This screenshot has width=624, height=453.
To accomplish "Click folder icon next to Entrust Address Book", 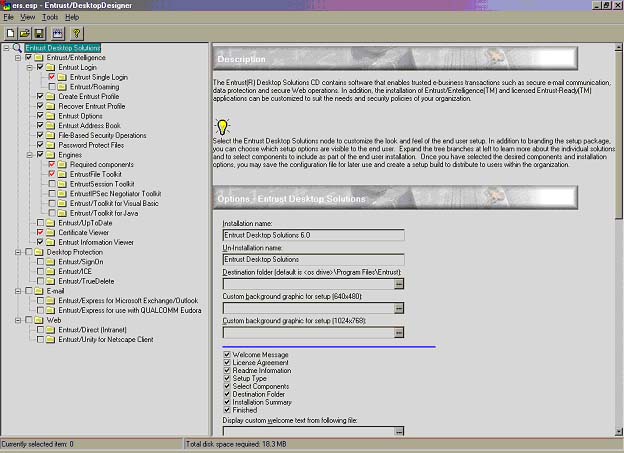I will (x=50, y=126).
